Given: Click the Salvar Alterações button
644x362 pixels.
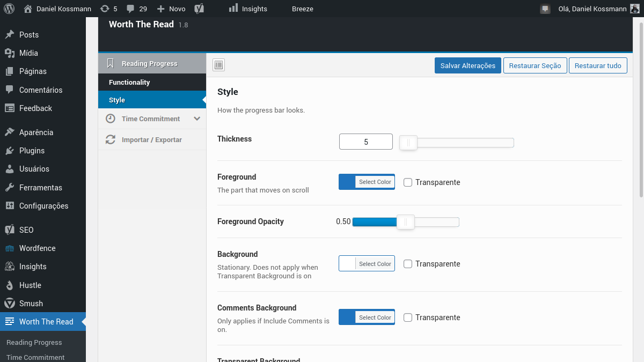Looking at the screenshot, I should point(468,65).
